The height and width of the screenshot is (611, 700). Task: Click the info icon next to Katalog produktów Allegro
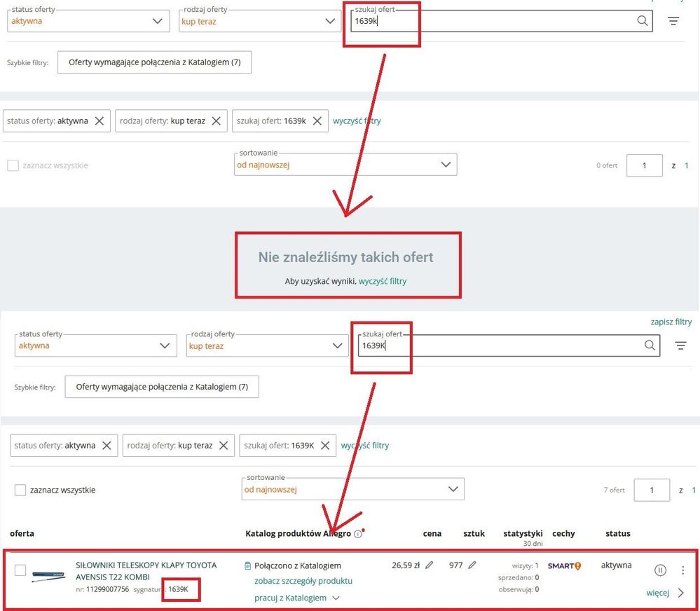pos(357,534)
